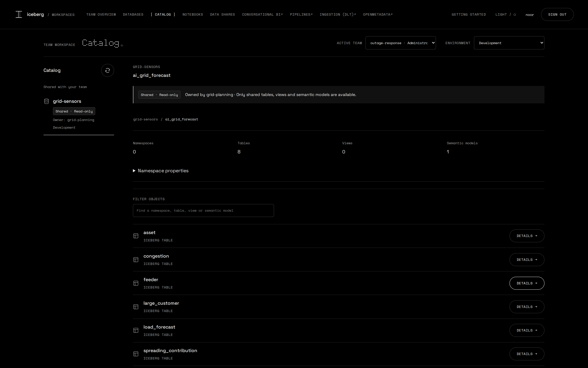Click the table icon beside spreading_contribution
The image size is (588, 368).
[x=136, y=354]
